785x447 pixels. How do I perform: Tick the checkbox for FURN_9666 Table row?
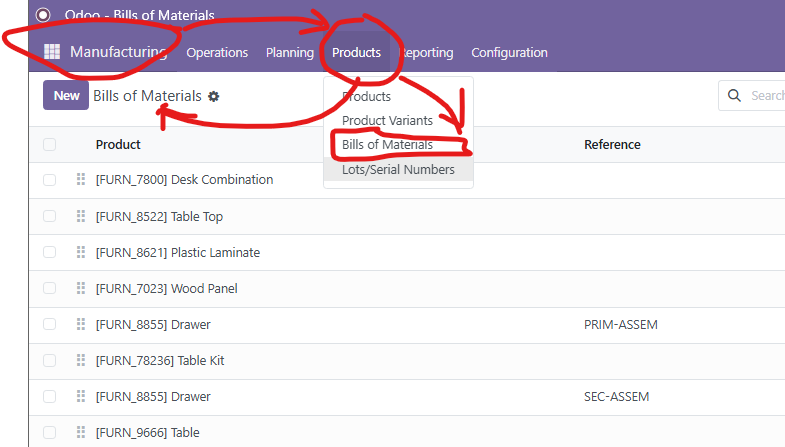(x=50, y=432)
